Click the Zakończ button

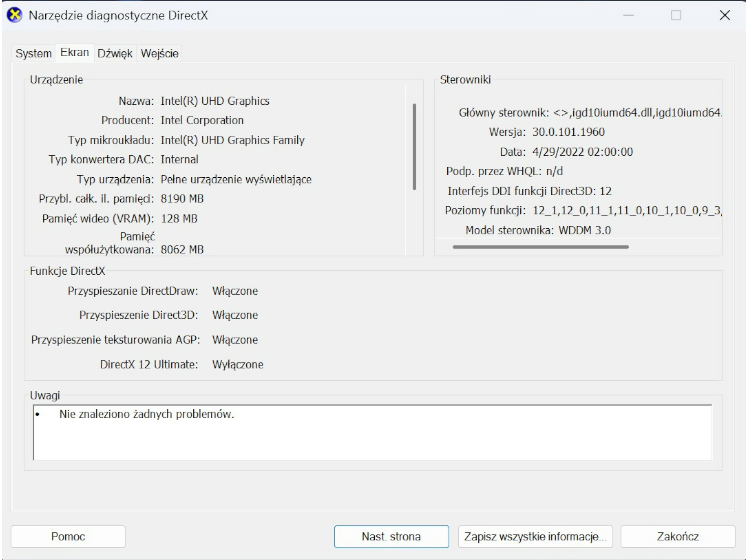click(678, 536)
